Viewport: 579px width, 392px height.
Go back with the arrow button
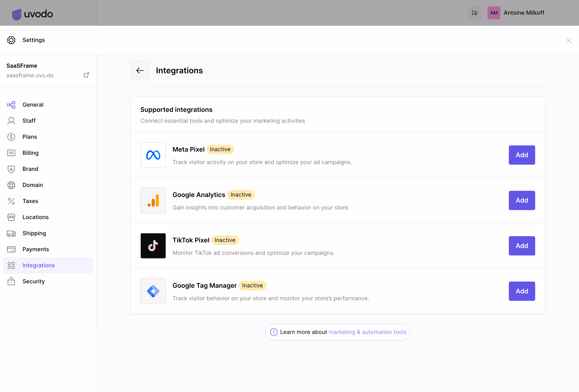(140, 70)
